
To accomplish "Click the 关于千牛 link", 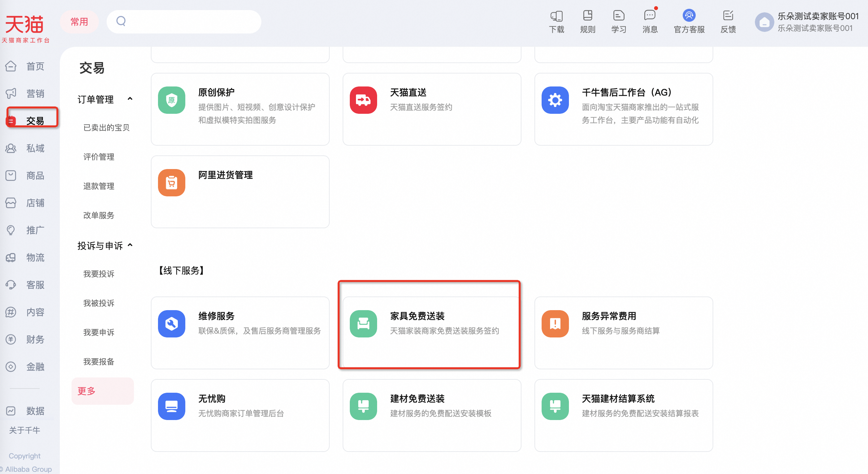I will pos(25,430).
